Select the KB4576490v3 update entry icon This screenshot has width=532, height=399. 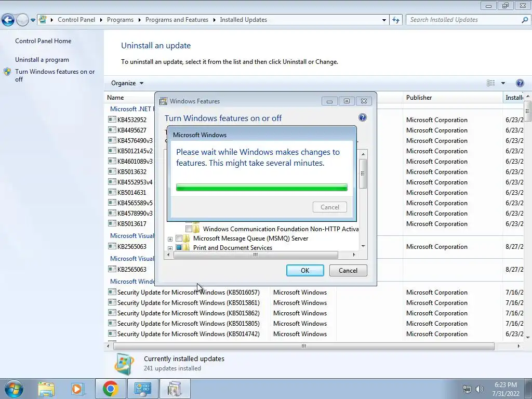112,140
